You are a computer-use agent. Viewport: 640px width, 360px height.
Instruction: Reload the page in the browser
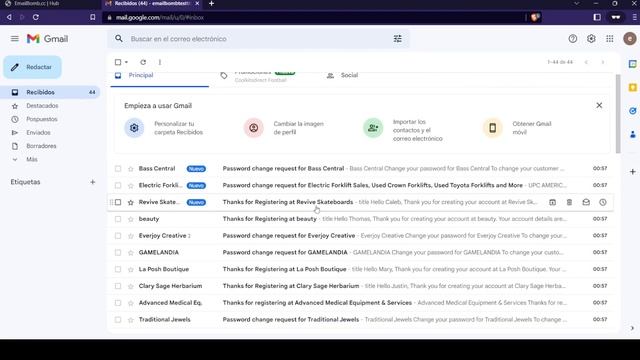(36, 17)
